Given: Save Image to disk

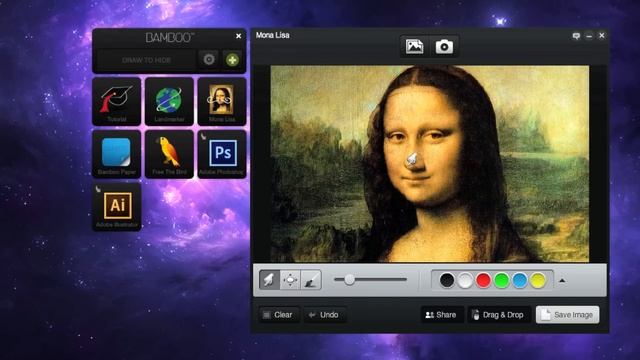Looking at the screenshot, I should click(567, 315).
